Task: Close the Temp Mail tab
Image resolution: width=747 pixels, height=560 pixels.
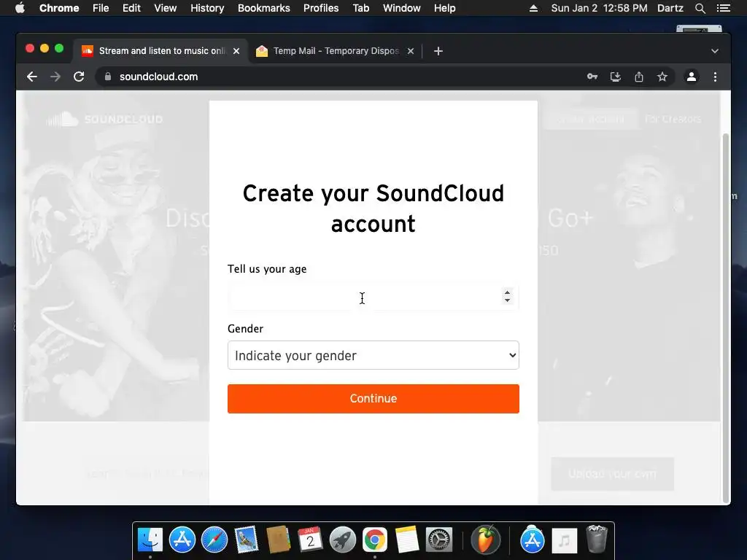Action: (411, 51)
